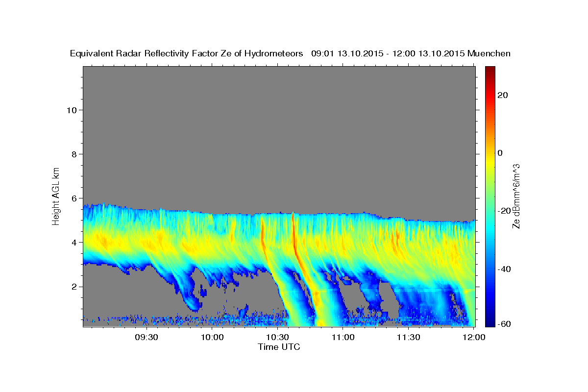Image resolution: width=588 pixels, height=392 pixels.
Task: Click the dark blue bottom of the colorbar
Action: pyautogui.click(x=490, y=321)
